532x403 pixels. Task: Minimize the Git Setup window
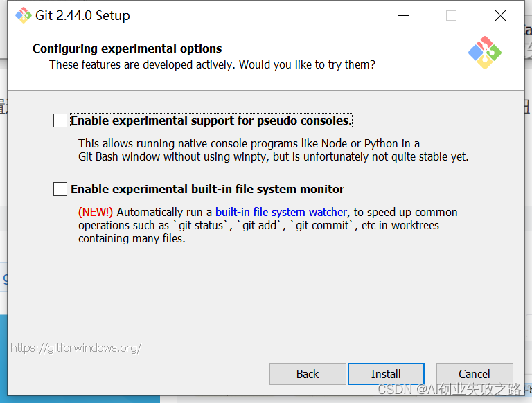[x=403, y=16]
